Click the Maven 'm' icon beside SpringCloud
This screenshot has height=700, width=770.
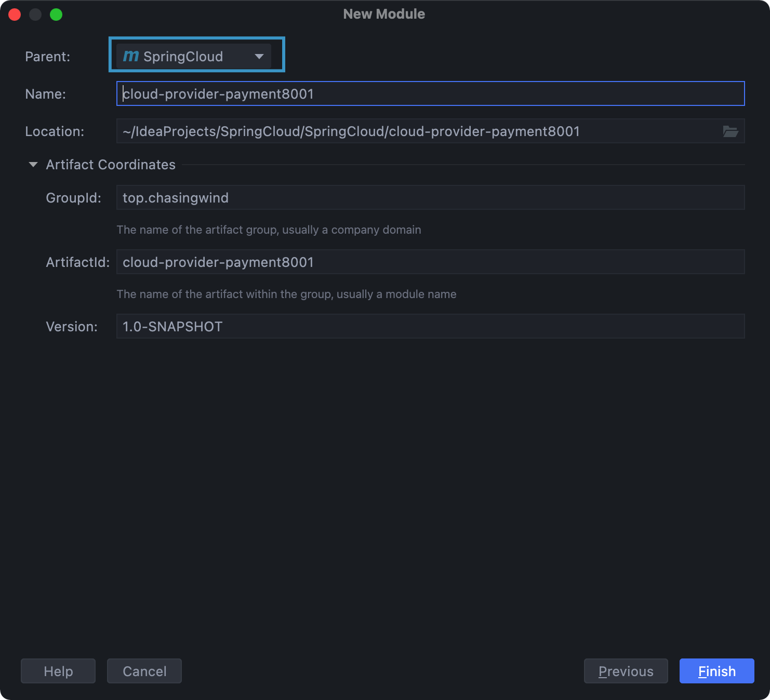(x=131, y=56)
